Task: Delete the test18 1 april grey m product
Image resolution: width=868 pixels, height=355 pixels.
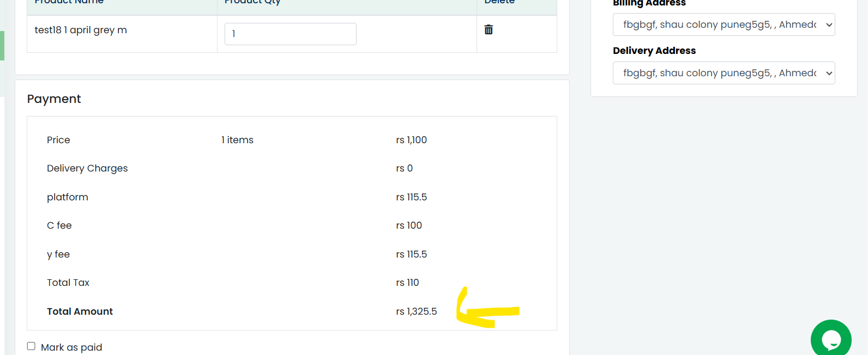Action: click(x=489, y=29)
